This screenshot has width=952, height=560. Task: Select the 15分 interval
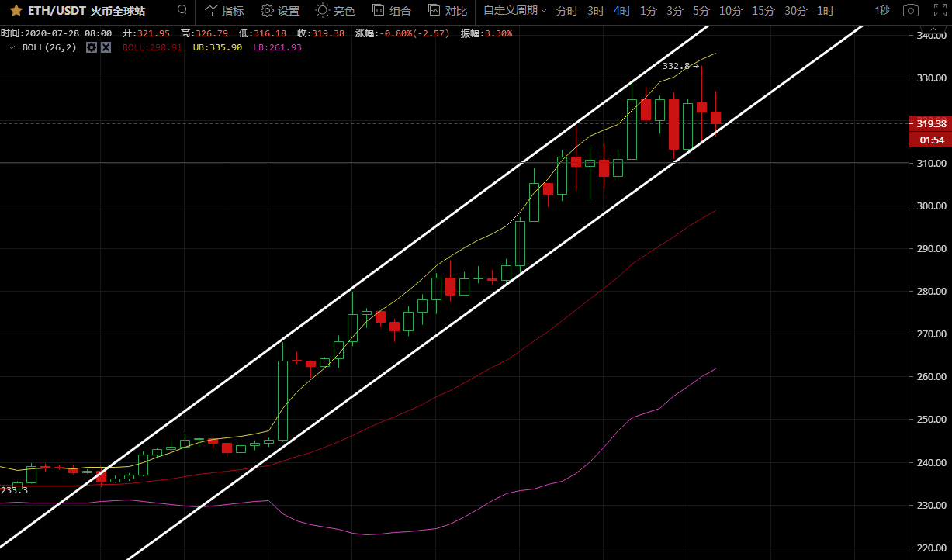tap(763, 11)
